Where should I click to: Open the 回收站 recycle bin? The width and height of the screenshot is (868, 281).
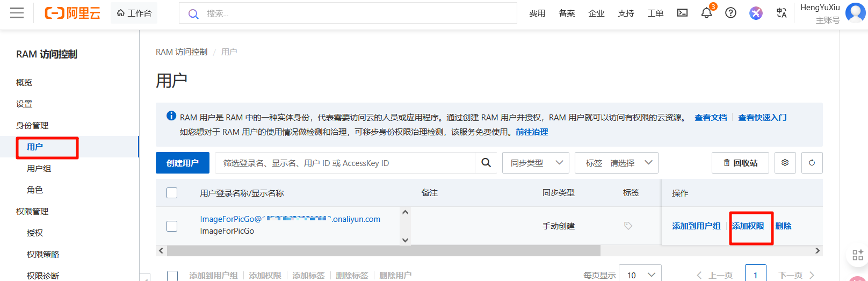(740, 163)
